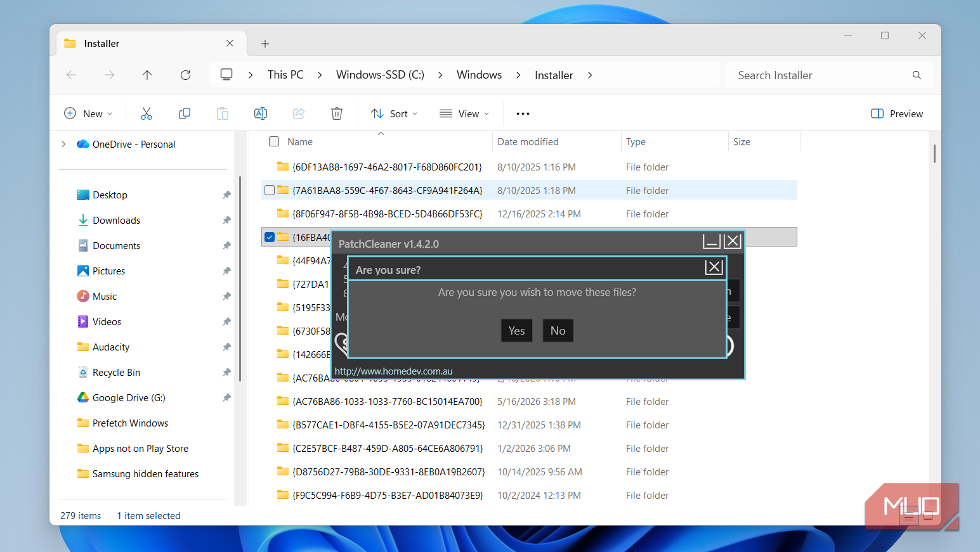Decline with the No button
This screenshot has height=552, width=980.
(558, 331)
